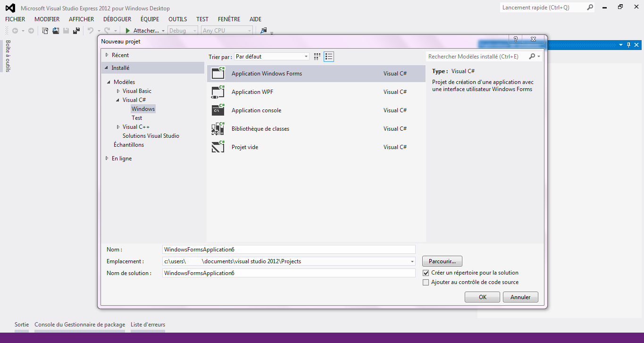Close the docked blue-header panel
This screenshot has height=343, width=644.
636,45
